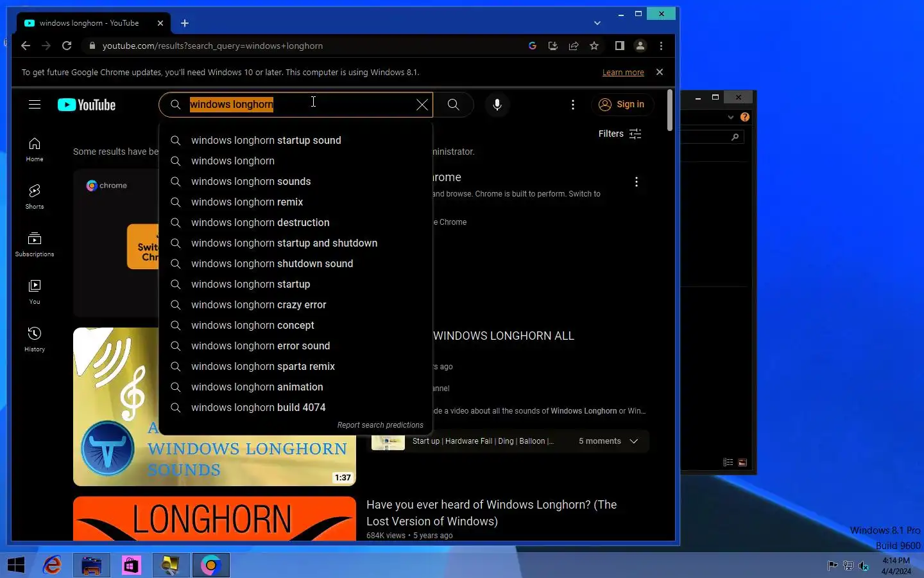924x578 pixels.
Task: Open YouTube settings three-dot menu
Action: [573, 105]
